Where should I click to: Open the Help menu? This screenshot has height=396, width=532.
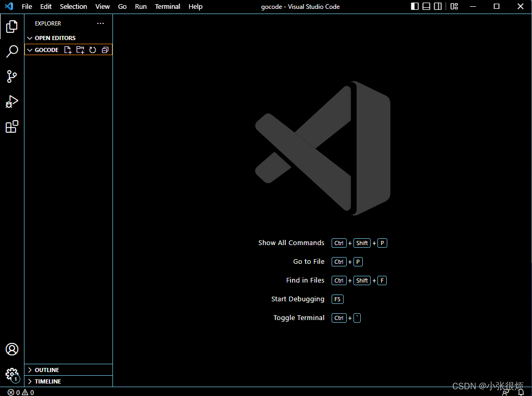coord(195,6)
